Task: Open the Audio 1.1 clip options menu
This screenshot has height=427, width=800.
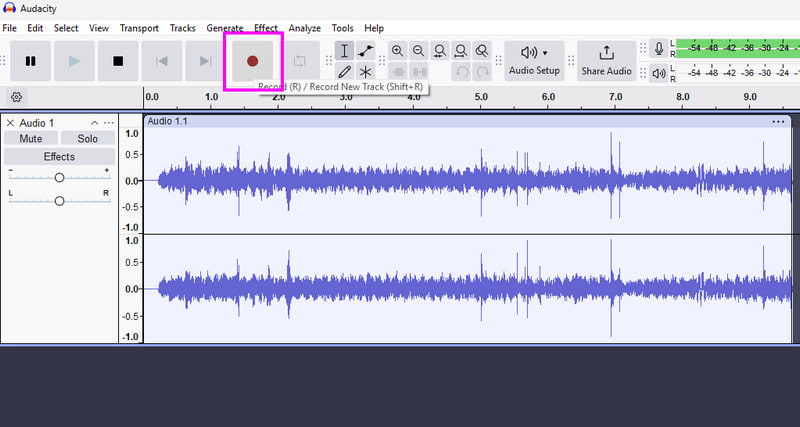Action: [x=778, y=121]
